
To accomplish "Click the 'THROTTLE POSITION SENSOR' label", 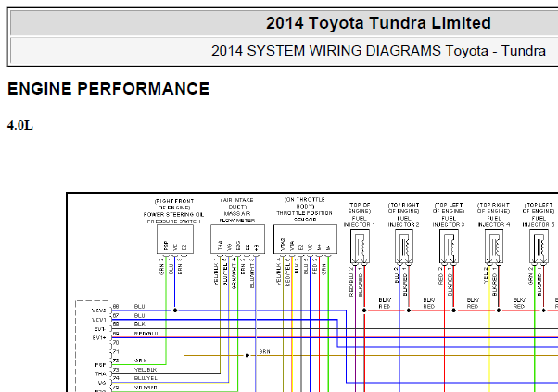I will (x=305, y=216).
